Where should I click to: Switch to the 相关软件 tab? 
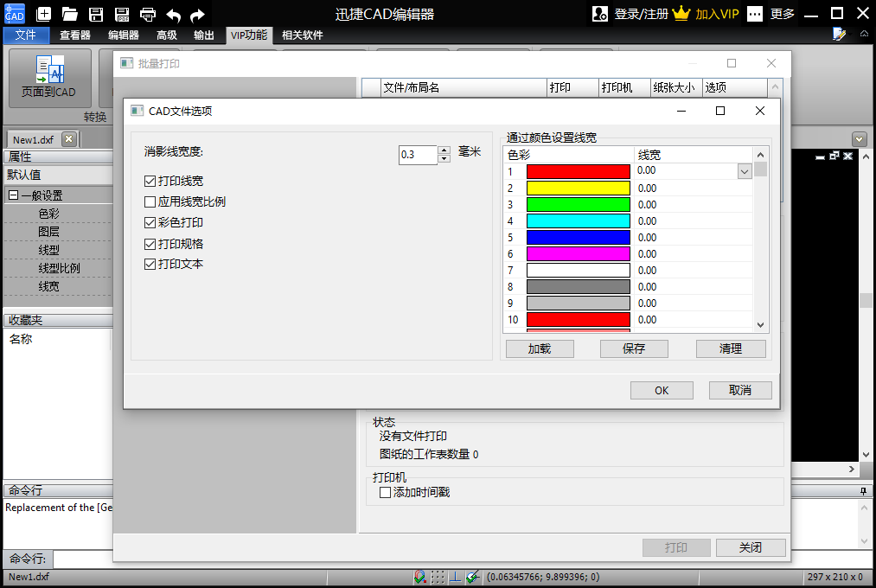click(x=303, y=35)
